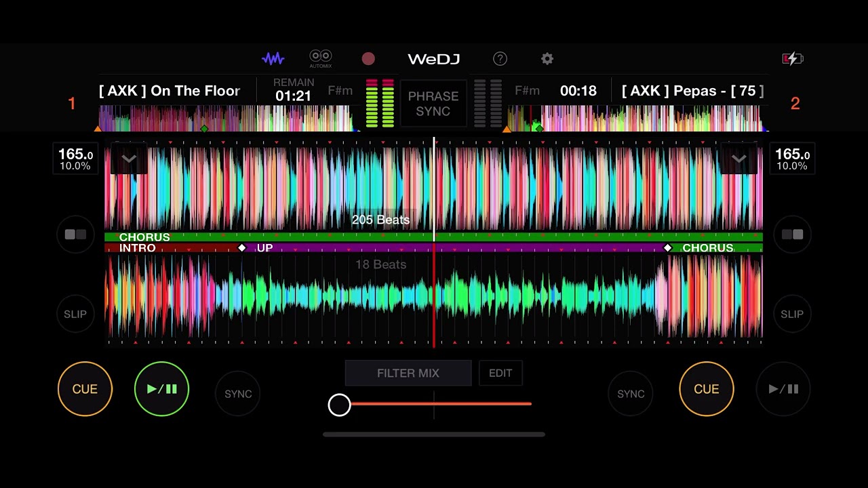Tap the purple waveform view icon
The image size is (868, 488).
pyautogui.click(x=273, y=59)
